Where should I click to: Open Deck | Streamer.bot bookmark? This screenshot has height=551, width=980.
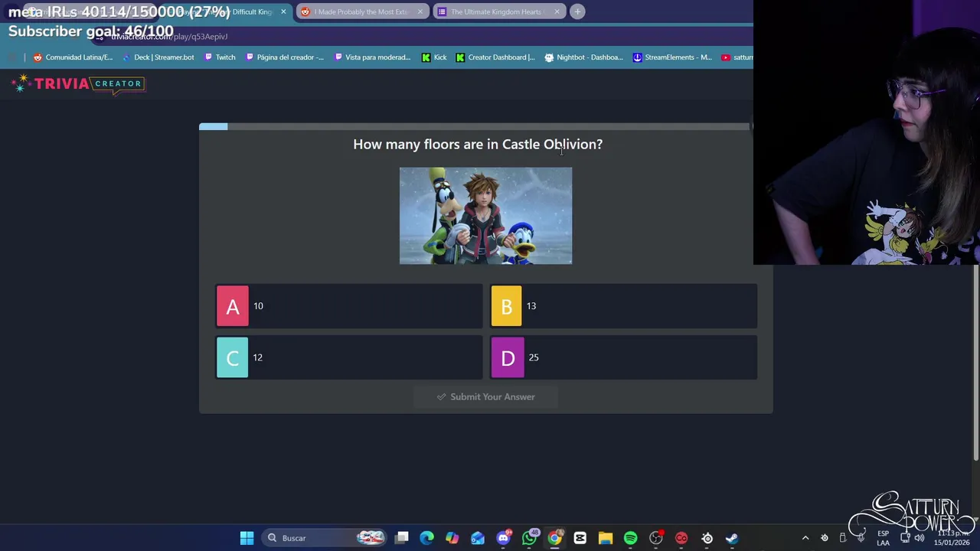point(158,57)
